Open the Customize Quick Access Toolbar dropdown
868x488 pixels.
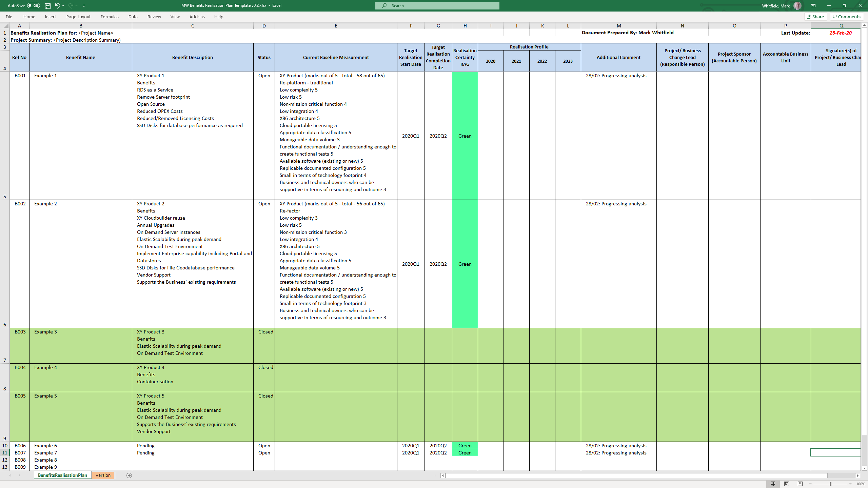pyautogui.click(x=84, y=5)
